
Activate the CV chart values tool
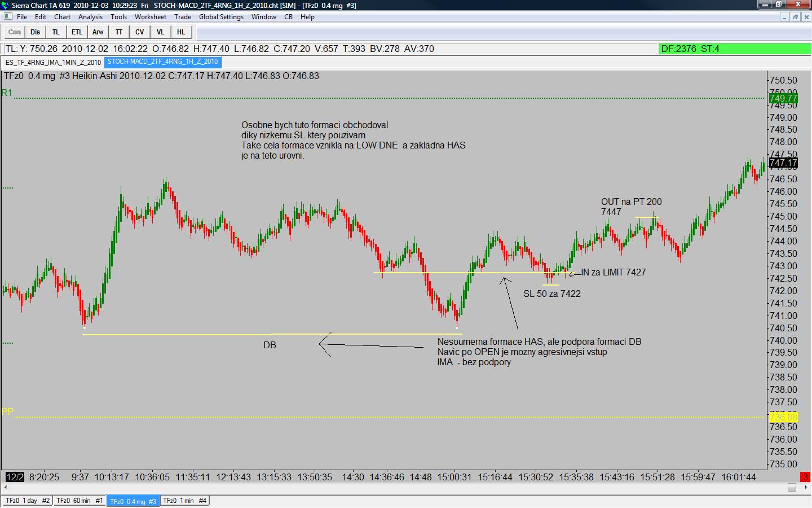pyautogui.click(x=139, y=32)
